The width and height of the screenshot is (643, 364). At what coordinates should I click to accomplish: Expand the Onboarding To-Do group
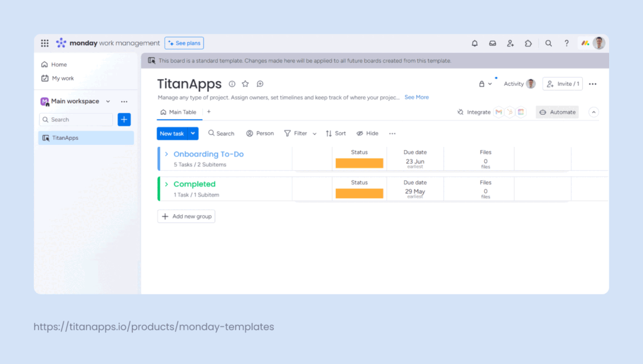pyautogui.click(x=166, y=154)
